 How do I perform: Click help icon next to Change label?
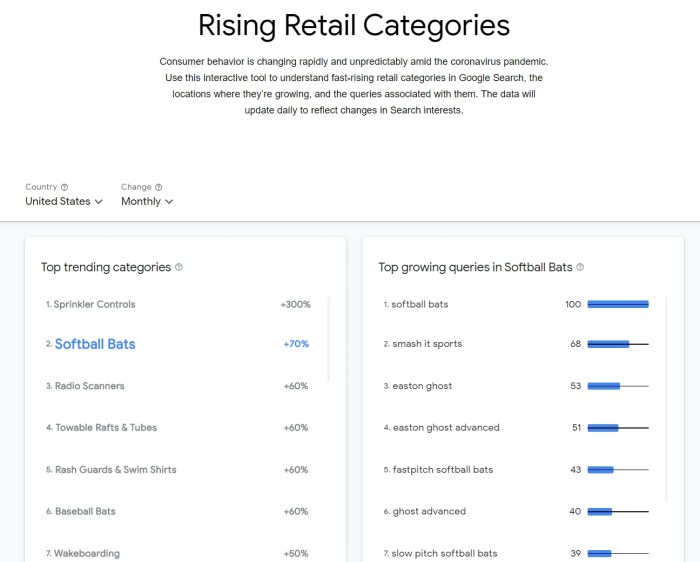coord(159,187)
